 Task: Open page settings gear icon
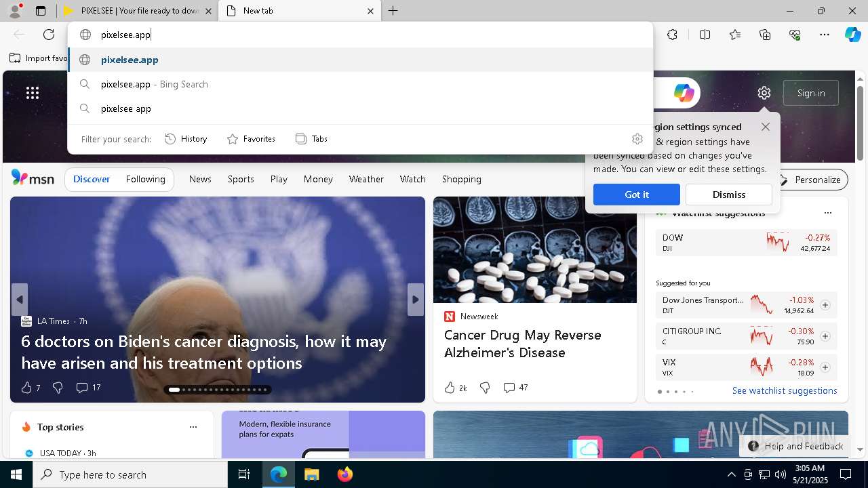[x=764, y=93]
